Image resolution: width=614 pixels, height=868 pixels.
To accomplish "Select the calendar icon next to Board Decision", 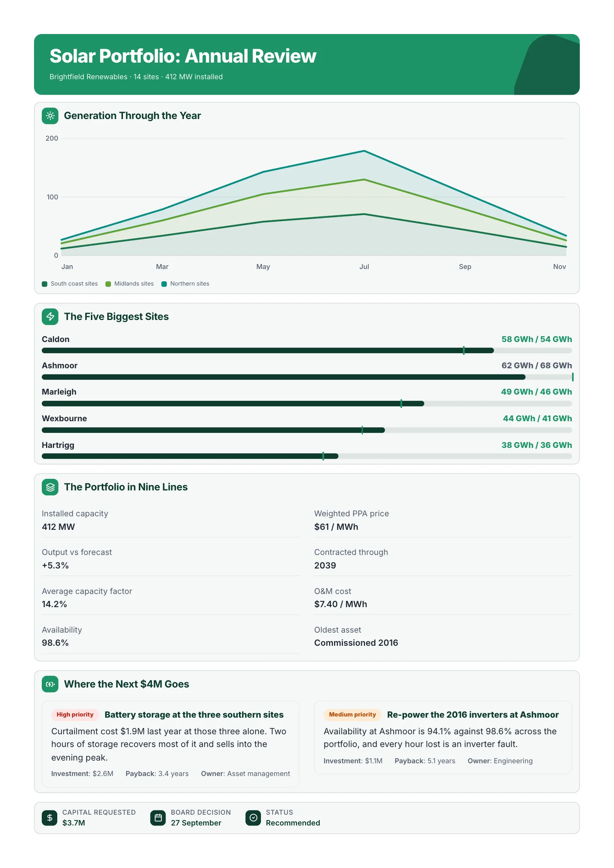I will pos(158,818).
